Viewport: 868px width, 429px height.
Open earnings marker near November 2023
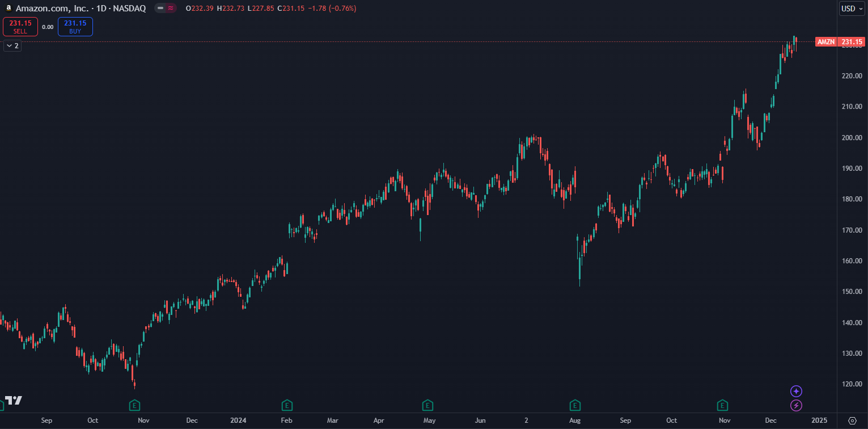(134, 405)
